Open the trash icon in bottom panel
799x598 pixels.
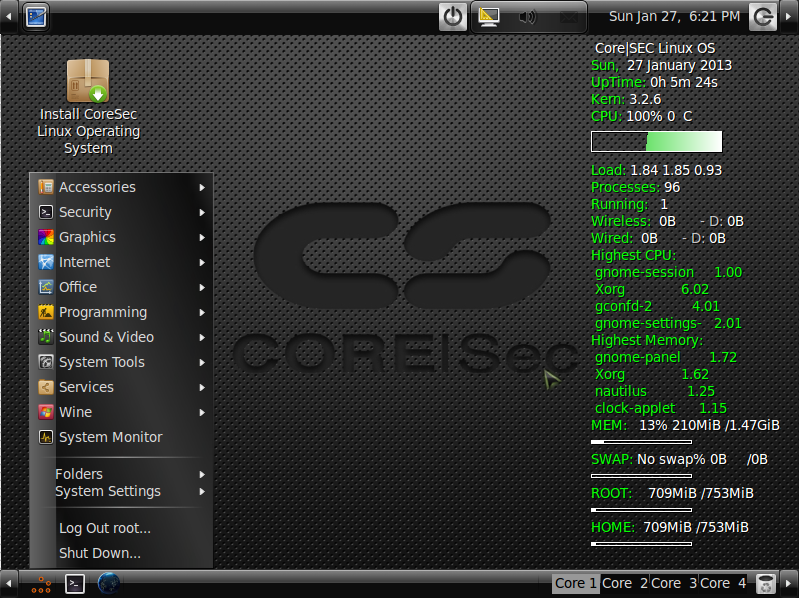tap(765, 584)
